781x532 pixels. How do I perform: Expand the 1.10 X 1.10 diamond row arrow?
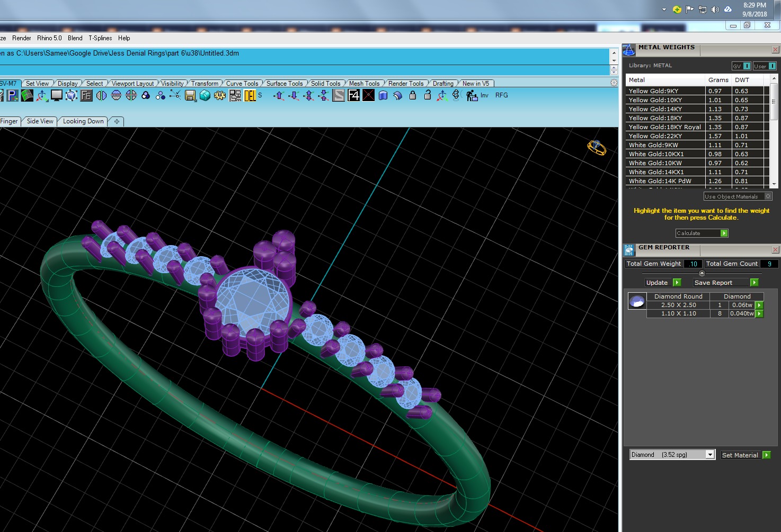[x=759, y=313]
